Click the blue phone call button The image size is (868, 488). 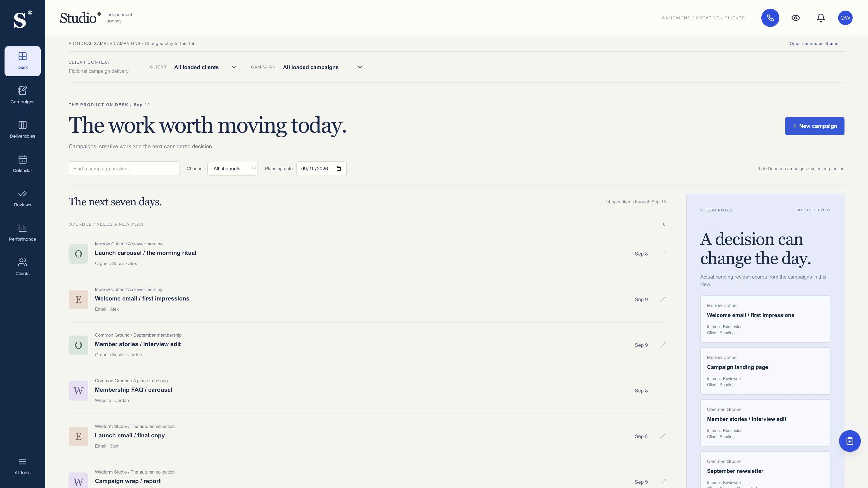[x=770, y=18]
